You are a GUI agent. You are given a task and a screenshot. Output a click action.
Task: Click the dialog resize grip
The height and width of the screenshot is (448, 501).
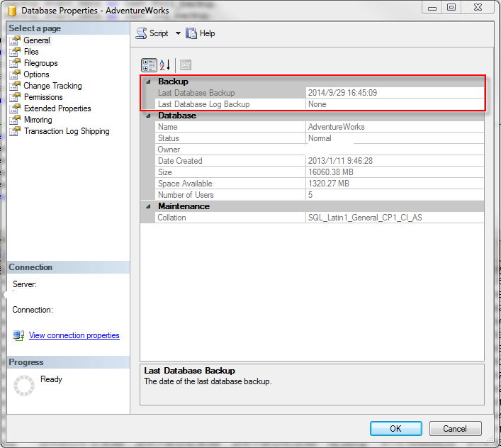click(490, 439)
